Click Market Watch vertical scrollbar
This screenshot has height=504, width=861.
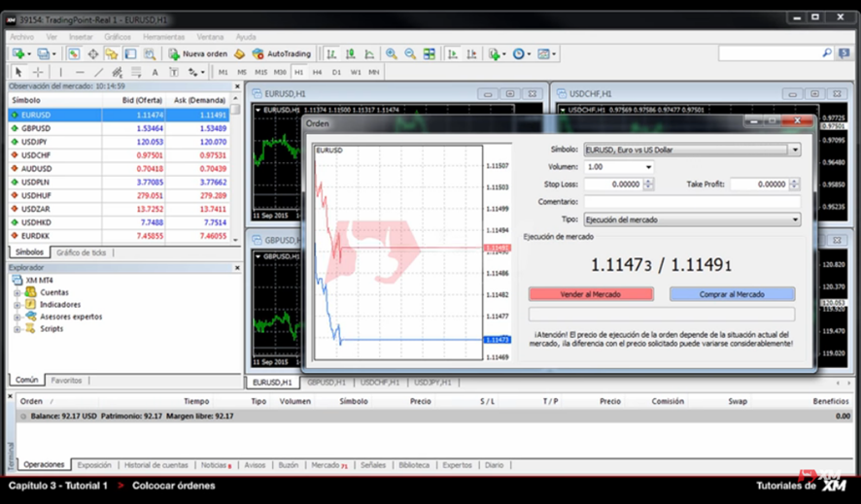(x=235, y=167)
